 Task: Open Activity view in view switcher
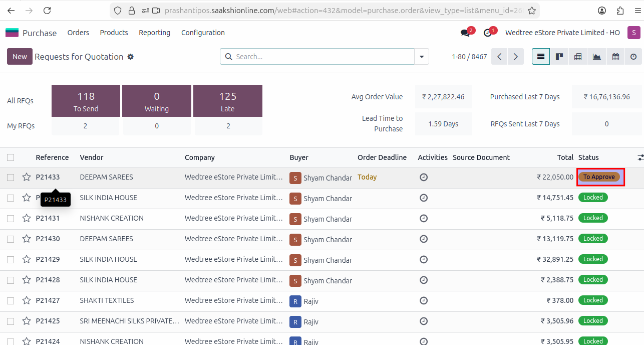click(x=633, y=57)
